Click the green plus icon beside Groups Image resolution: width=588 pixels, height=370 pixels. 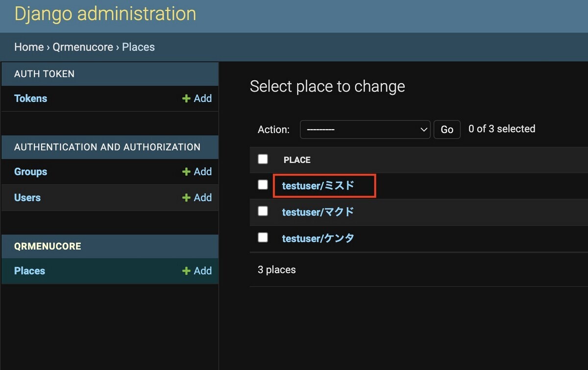tap(186, 172)
